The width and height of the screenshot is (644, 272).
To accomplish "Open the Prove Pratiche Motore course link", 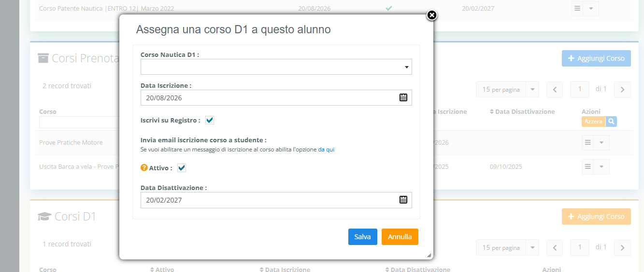I will [71, 143].
